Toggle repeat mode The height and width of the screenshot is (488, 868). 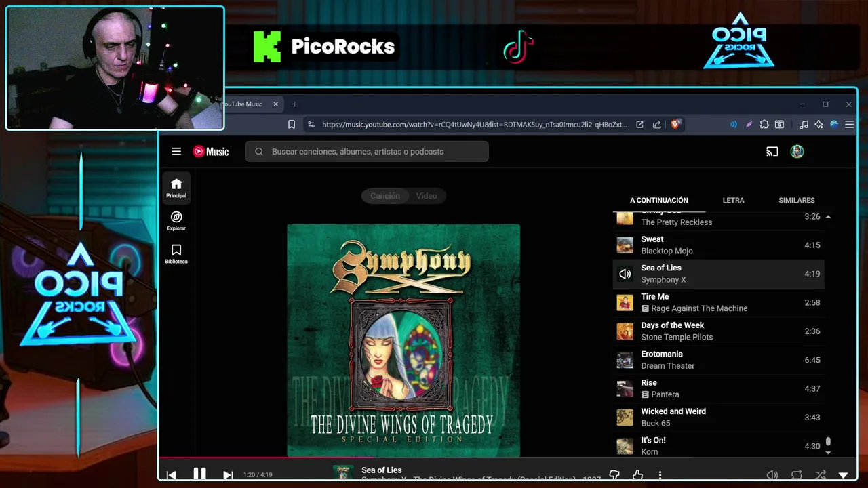(797, 475)
